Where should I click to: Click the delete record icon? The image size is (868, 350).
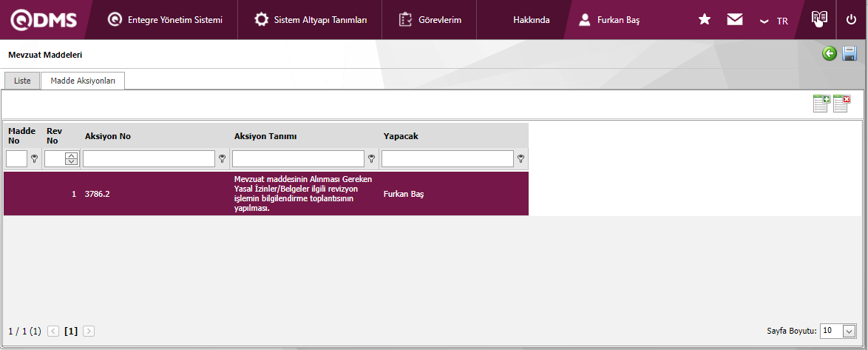pos(841,104)
